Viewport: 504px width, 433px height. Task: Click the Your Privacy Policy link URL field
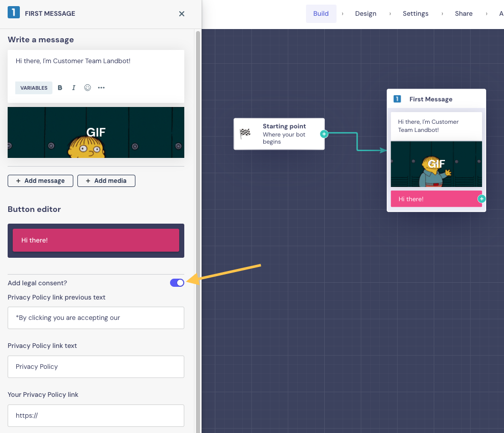96,416
